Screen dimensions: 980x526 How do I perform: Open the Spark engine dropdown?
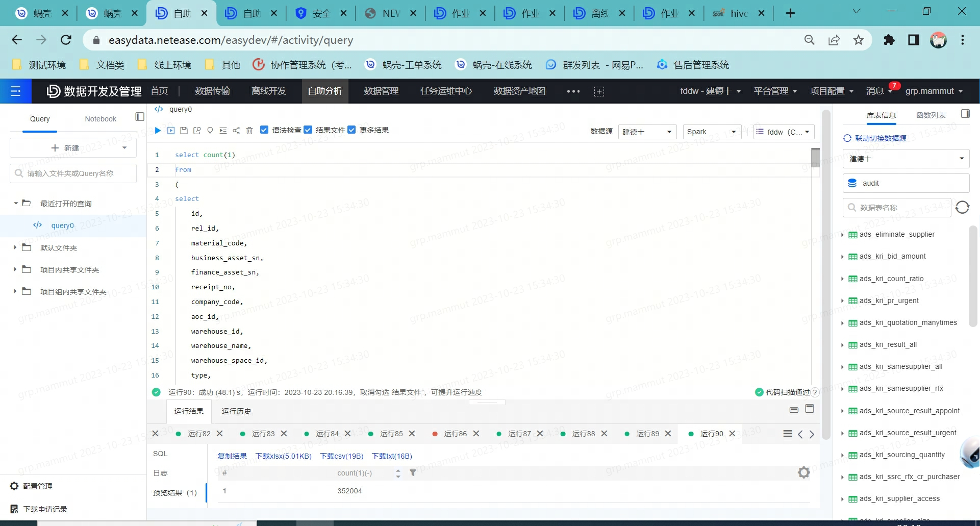711,132
